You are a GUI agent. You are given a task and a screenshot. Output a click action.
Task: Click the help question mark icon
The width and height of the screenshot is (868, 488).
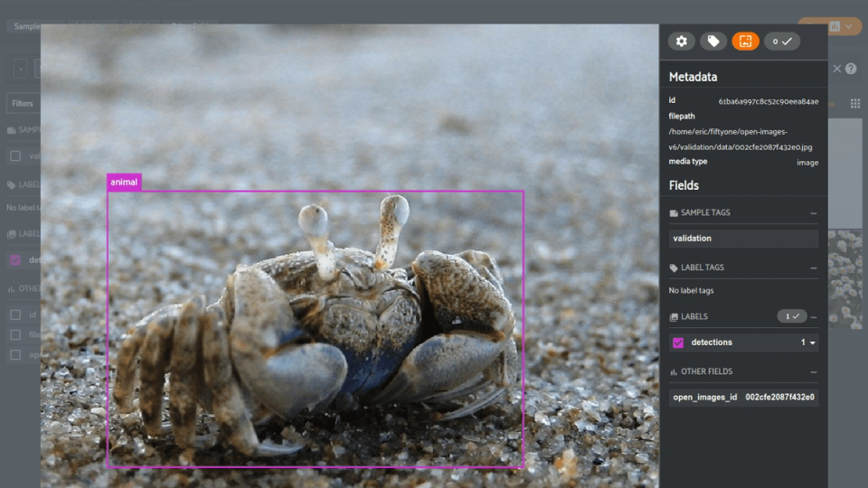(851, 69)
